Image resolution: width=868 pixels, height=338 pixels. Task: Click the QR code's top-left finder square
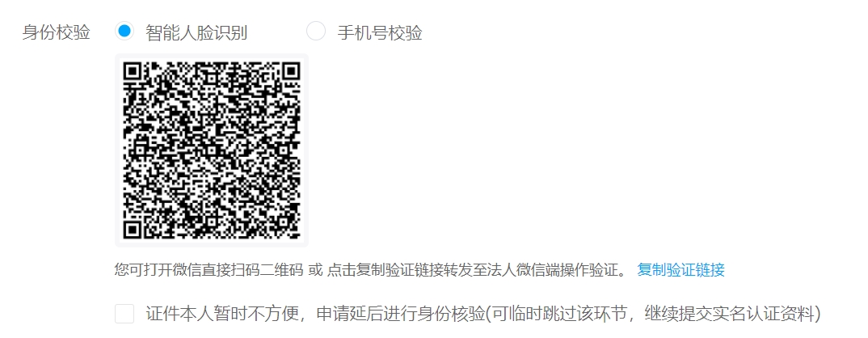(x=133, y=73)
